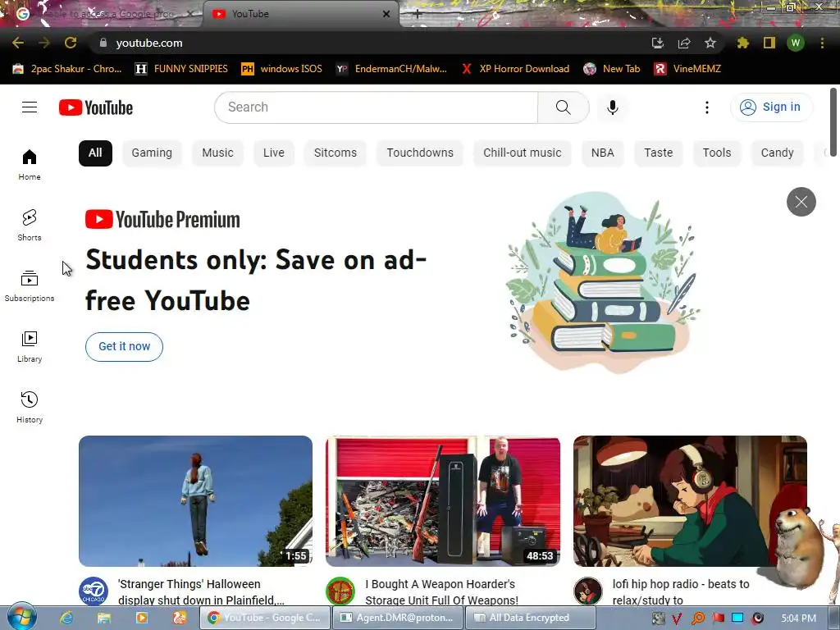This screenshot has width=840, height=630.
Task: Click the Sign in button
Action: 771,107
